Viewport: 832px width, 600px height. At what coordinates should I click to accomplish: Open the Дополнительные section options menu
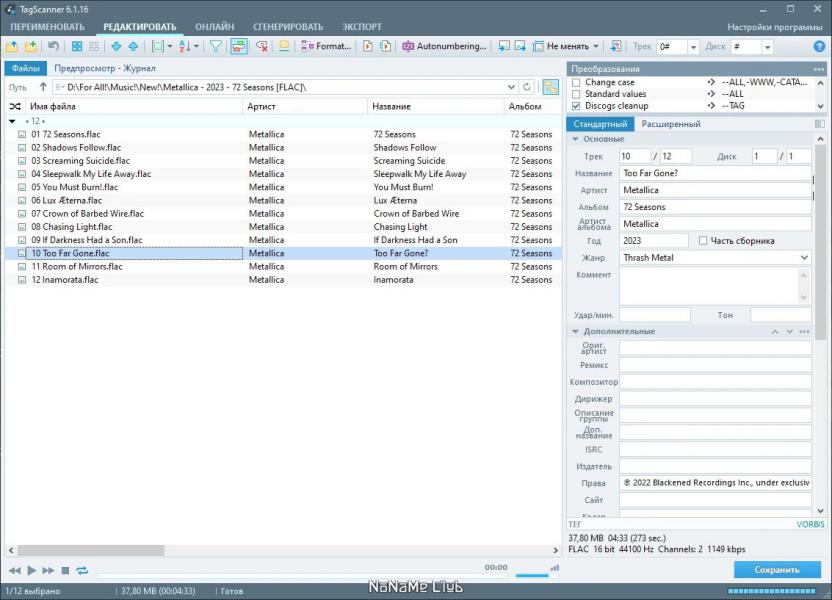tap(804, 332)
